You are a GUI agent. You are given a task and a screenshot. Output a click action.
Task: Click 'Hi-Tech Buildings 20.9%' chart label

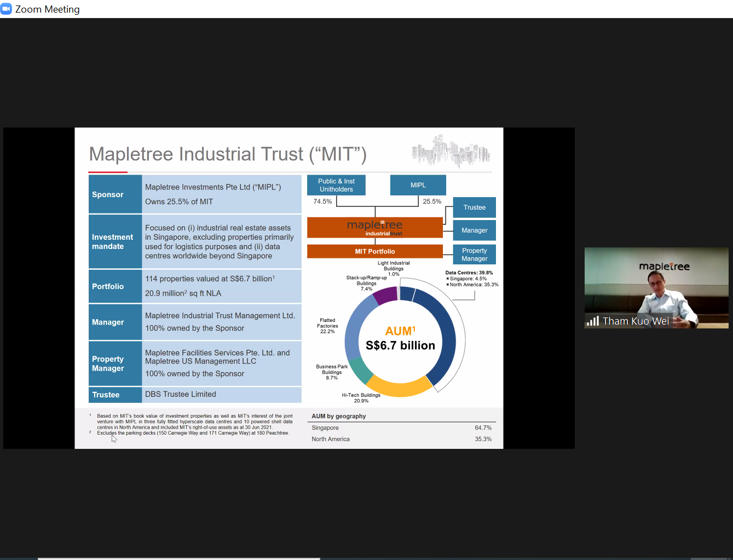tap(361, 398)
